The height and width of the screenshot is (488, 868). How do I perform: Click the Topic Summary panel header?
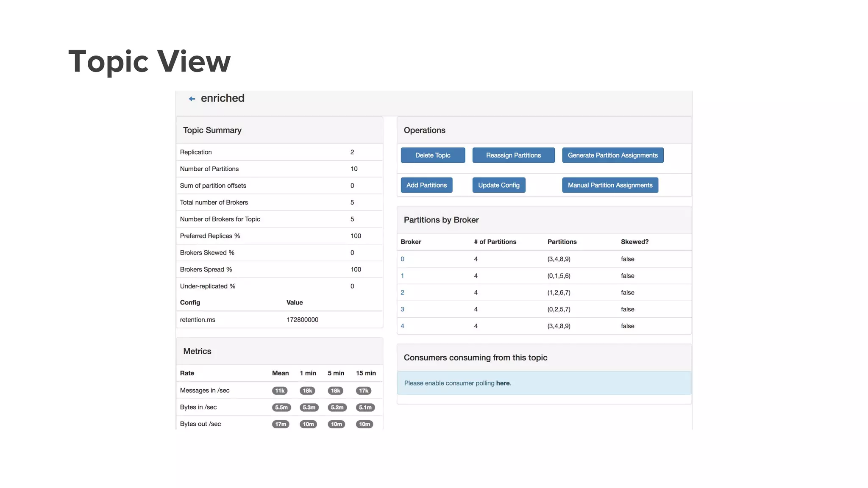pos(212,130)
